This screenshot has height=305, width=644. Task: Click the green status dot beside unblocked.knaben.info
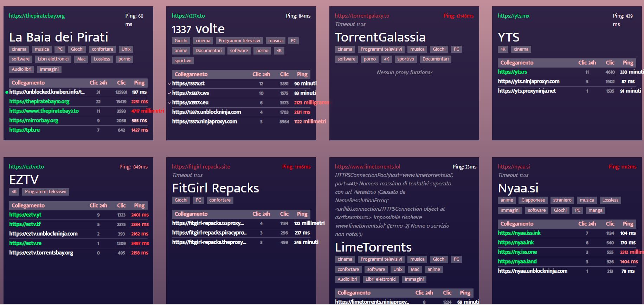point(7,92)
